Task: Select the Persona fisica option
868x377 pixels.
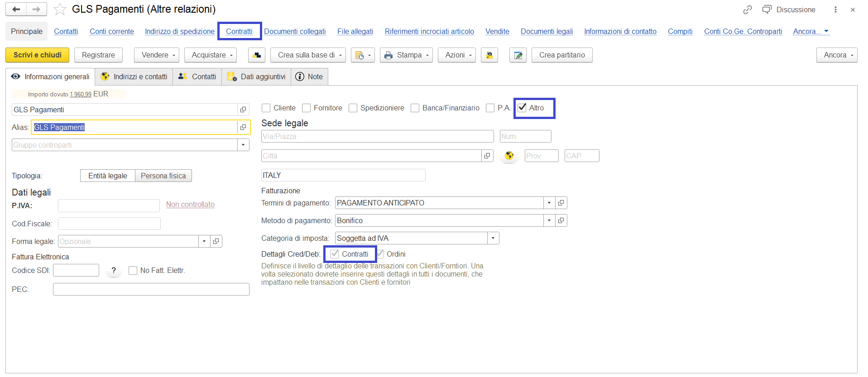Action: coord(163,176)
